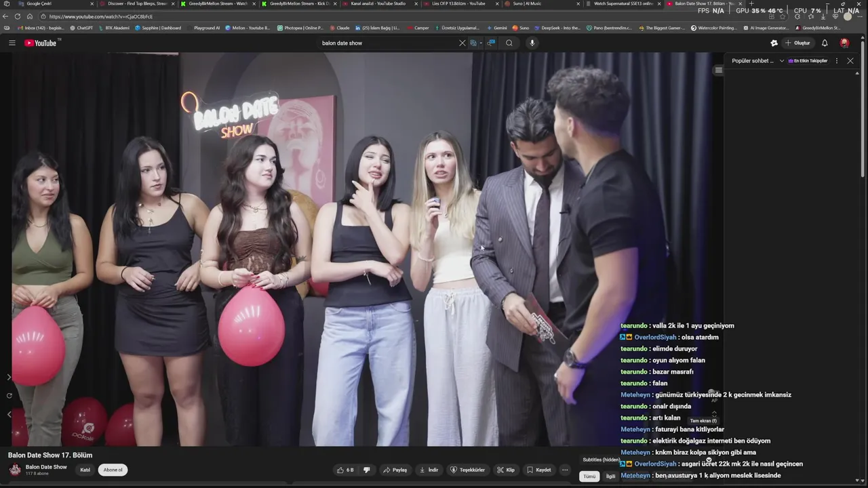The image size is (868, 488).
Task: Click the Teşekkürler button
Action: tap(468, 470)
